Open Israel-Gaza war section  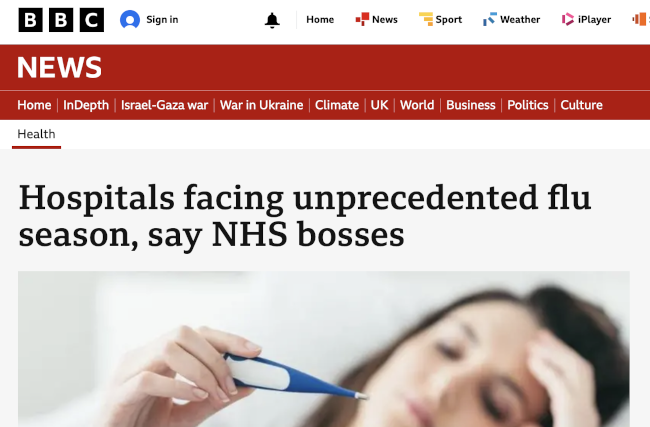coord(165,105)
